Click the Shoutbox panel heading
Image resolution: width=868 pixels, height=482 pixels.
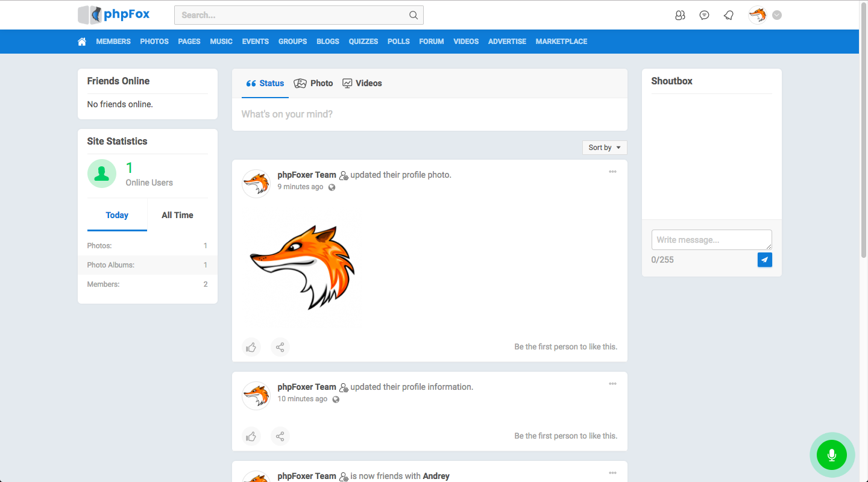pyautogui.click(x=671, y=81)
